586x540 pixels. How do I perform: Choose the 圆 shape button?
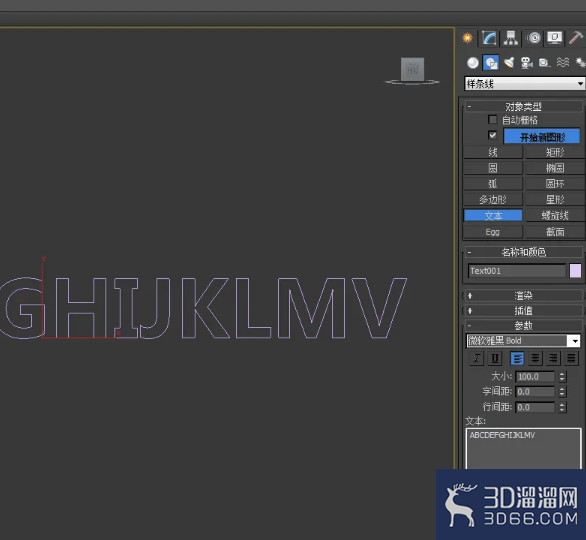(x=493, y=168)
